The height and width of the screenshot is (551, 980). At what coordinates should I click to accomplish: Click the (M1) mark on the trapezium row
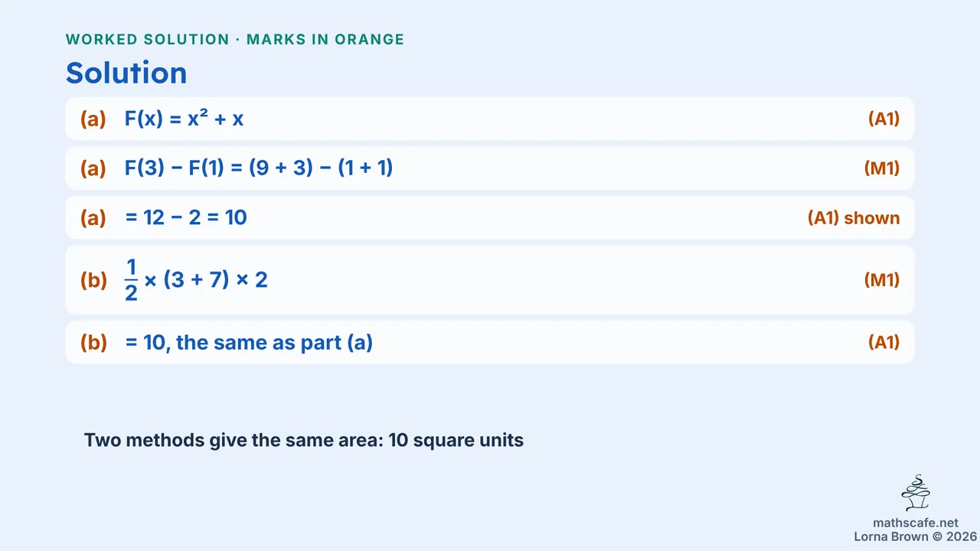882,280
